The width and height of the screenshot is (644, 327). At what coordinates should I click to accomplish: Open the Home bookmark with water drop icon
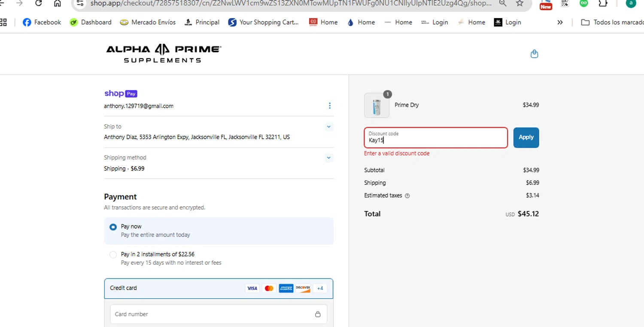361,22
